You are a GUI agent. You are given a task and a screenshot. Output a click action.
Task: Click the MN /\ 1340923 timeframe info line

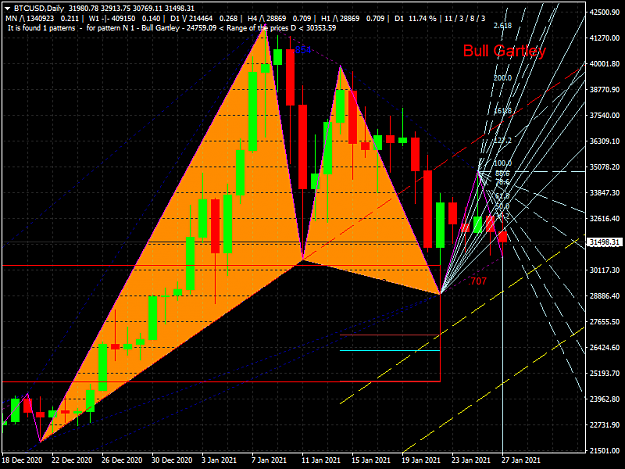245,18
